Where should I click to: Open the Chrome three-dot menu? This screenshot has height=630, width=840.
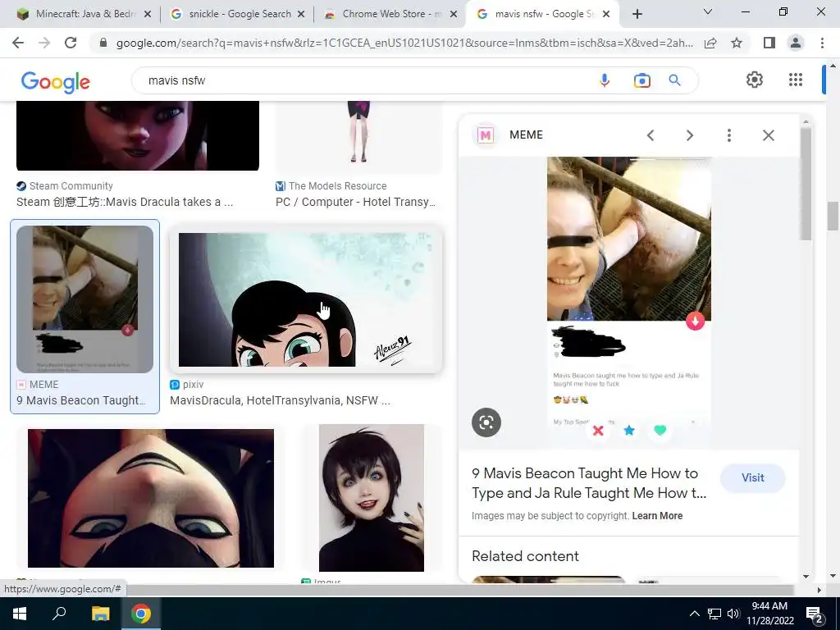coord(822,43)
